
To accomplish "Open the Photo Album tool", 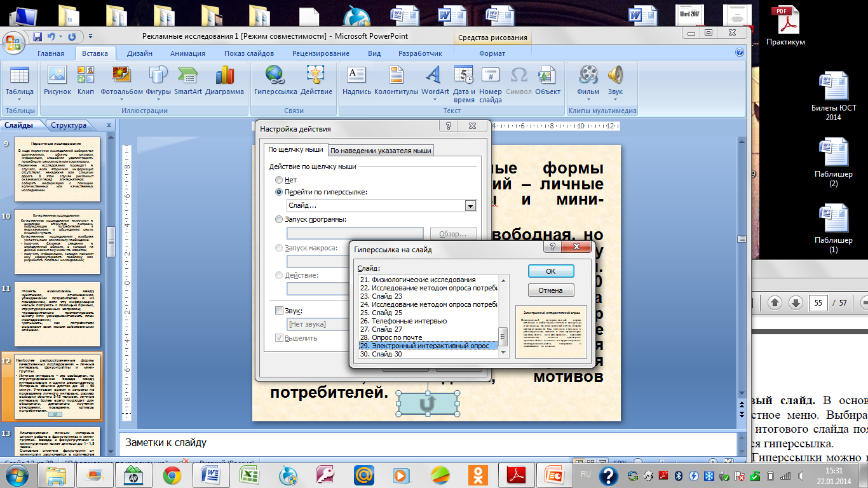I will point(121,81).
